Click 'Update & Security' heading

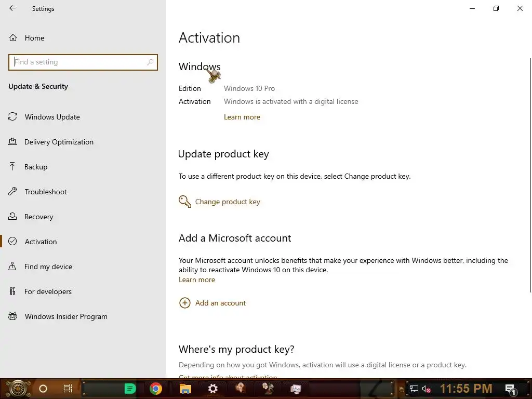38,87
